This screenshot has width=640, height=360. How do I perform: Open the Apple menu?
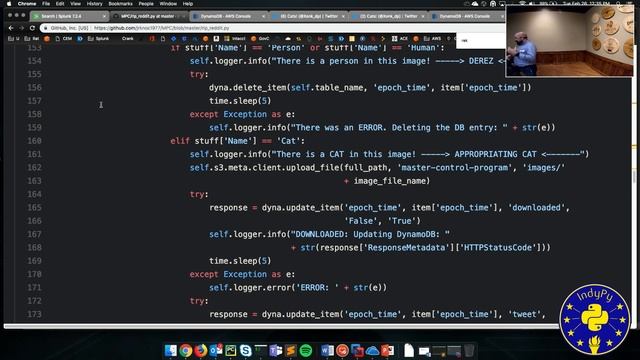[9, 4]
